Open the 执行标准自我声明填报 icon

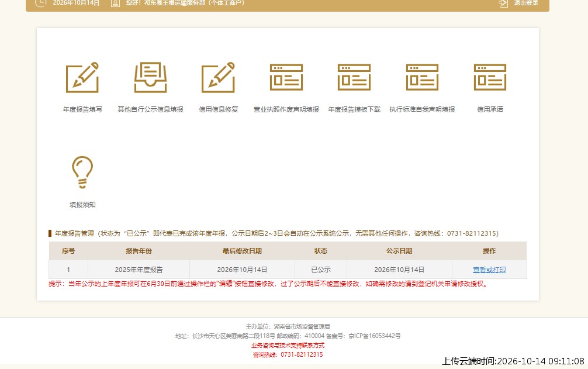[422, 77]
